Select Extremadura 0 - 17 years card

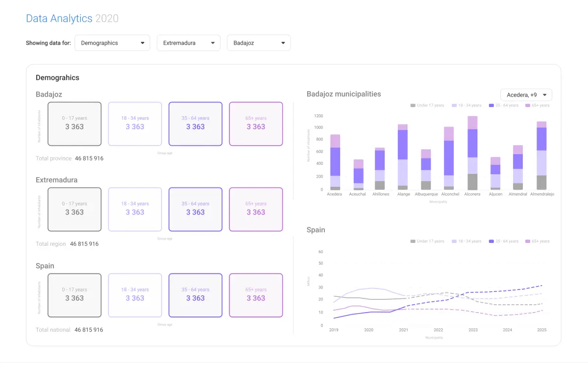tap(74, 210)
